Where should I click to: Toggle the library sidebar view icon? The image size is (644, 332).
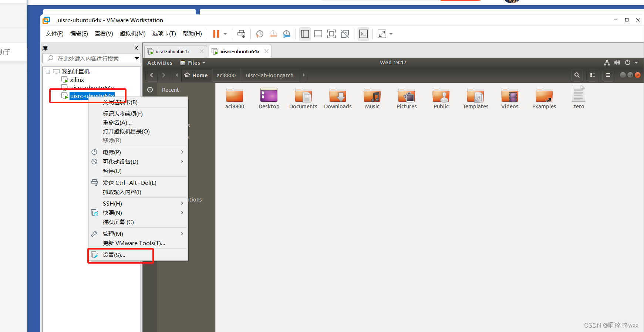[305, 34]
